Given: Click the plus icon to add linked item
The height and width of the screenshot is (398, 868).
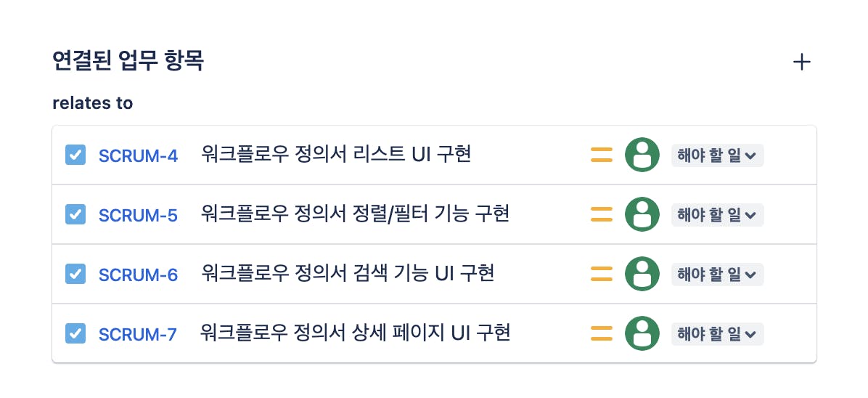Looking at the screenshot, I should [801, 62].
